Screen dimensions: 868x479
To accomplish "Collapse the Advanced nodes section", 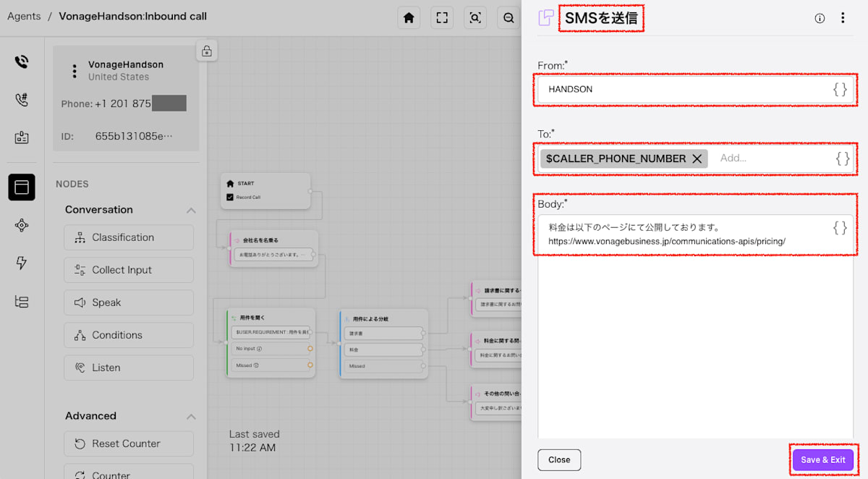I will (x=191, y=417).
